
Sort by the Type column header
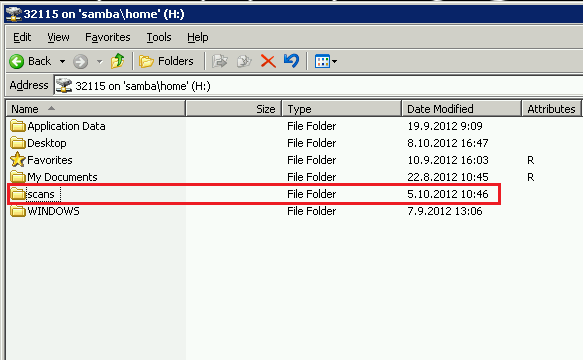[342, 109]
